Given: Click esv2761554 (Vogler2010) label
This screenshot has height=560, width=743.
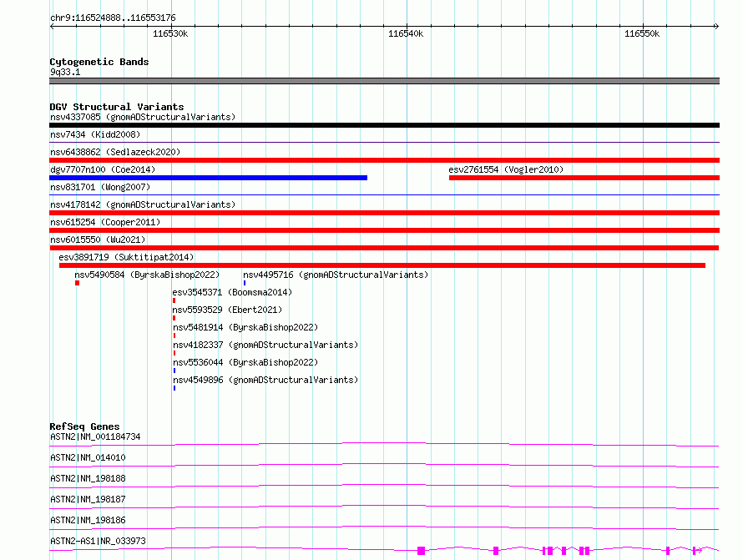Looking at the screenshot, I should coord(506,169).
